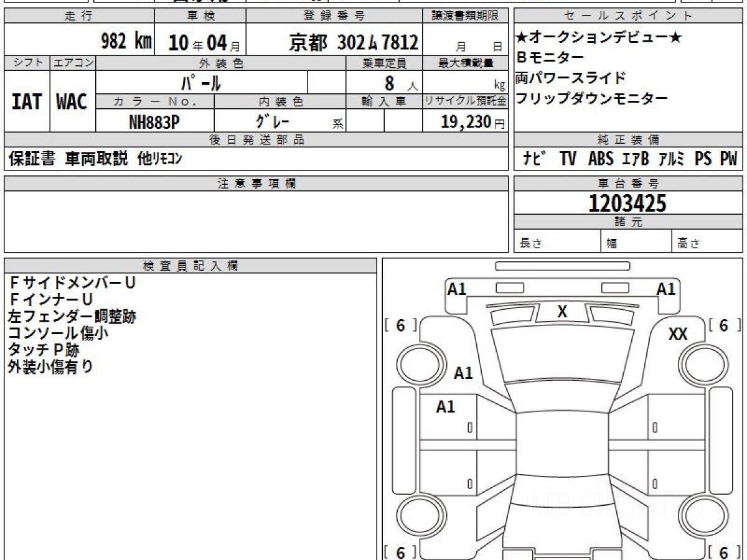747x560 pixels.
Task: Click the ABS equipment label
Action: 600,159
